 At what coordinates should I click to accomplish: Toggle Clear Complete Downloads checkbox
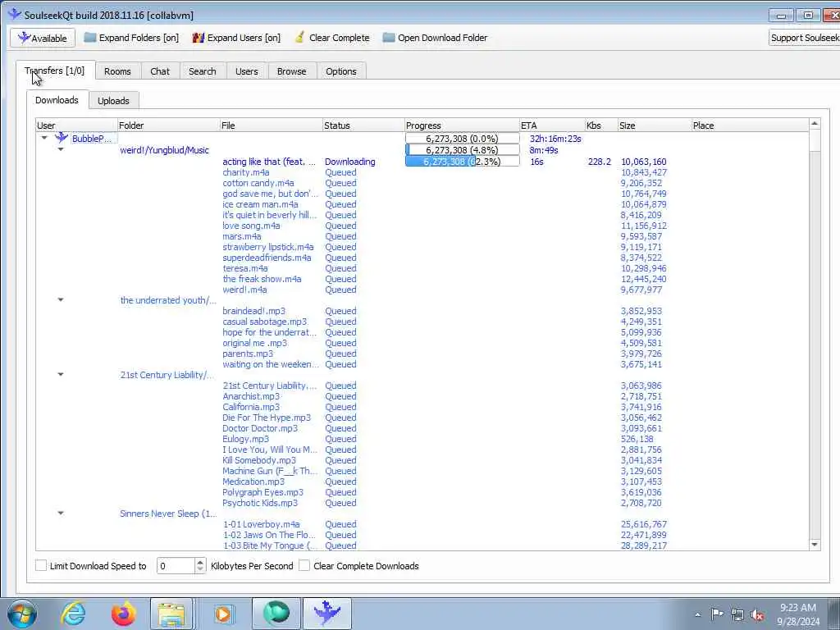304,565
